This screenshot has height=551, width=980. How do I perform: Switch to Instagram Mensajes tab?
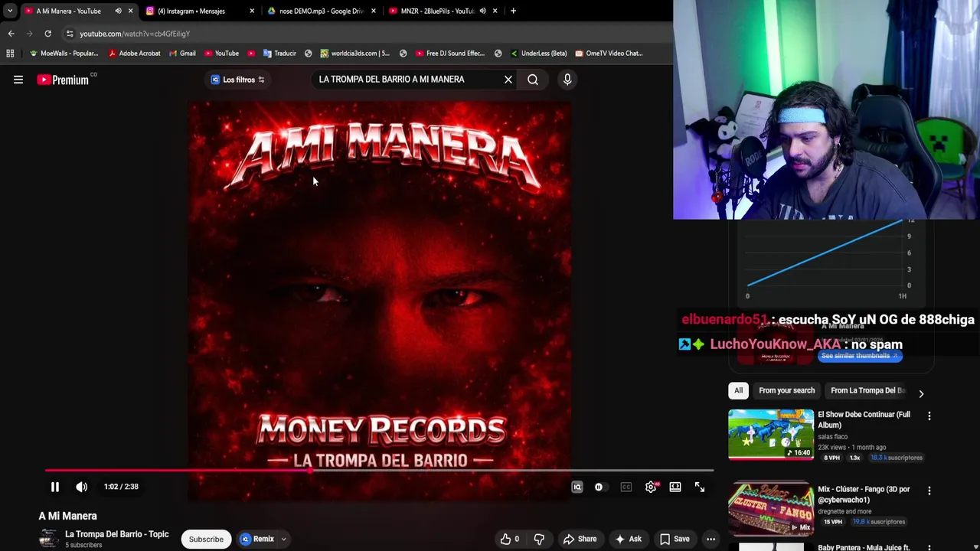point(191,11)
